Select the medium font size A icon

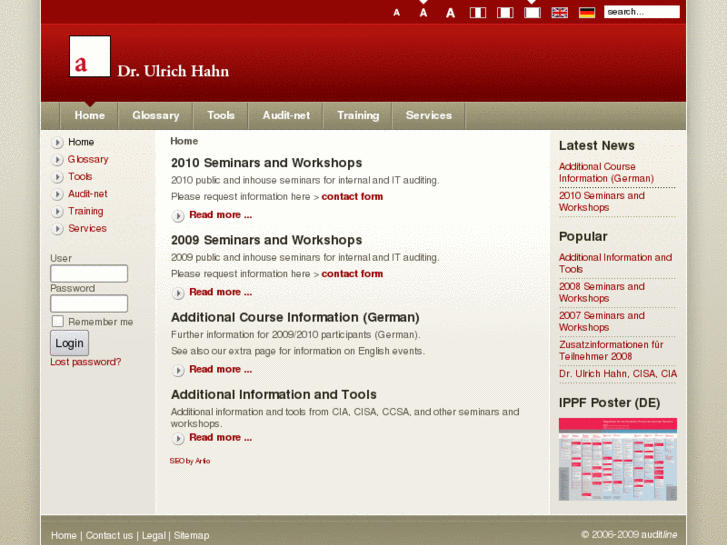coord(423,13)
